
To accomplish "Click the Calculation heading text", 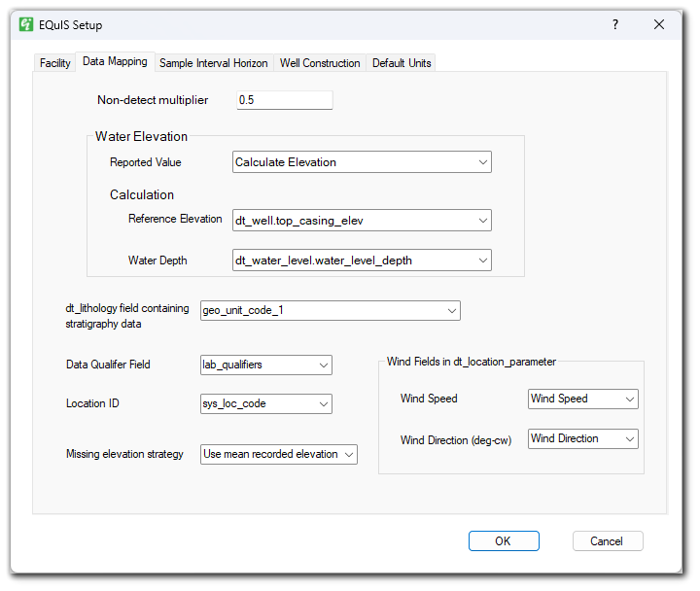I will [x=142, y=194].
